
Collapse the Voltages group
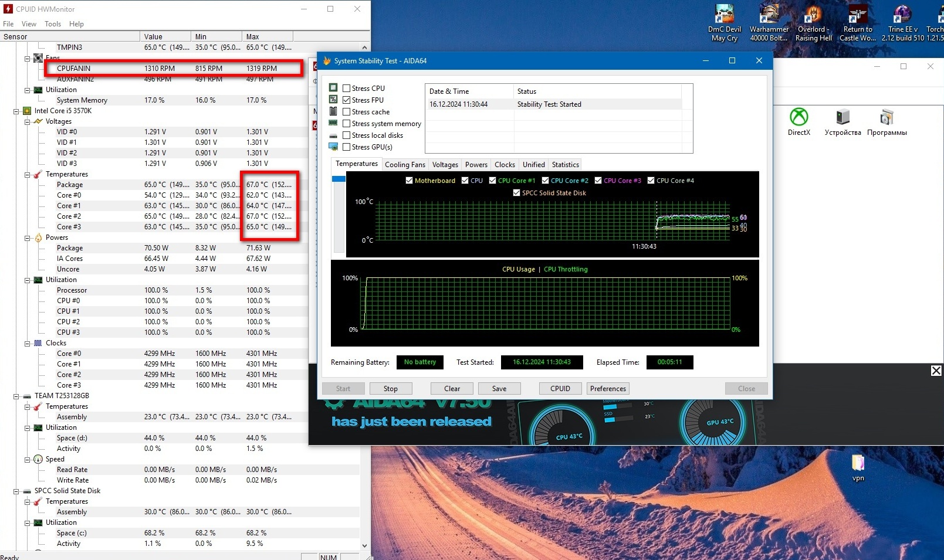(x=27, y=121)
